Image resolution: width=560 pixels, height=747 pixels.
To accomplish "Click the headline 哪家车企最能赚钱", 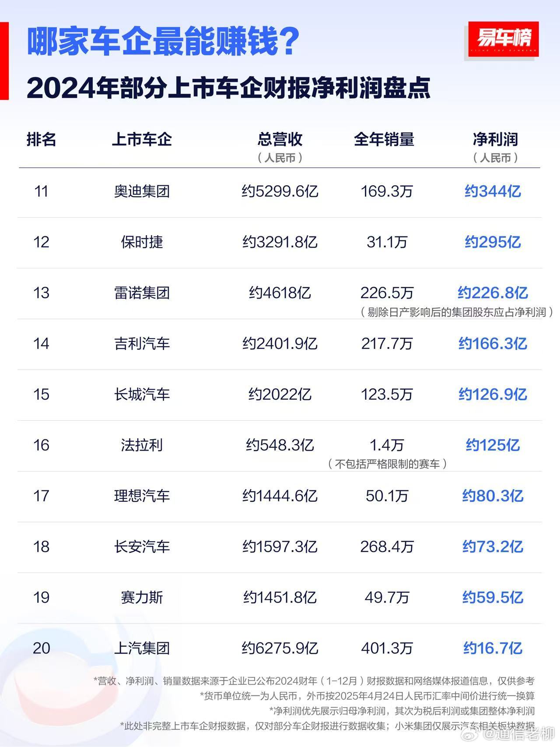I will (x=163, y=41).
